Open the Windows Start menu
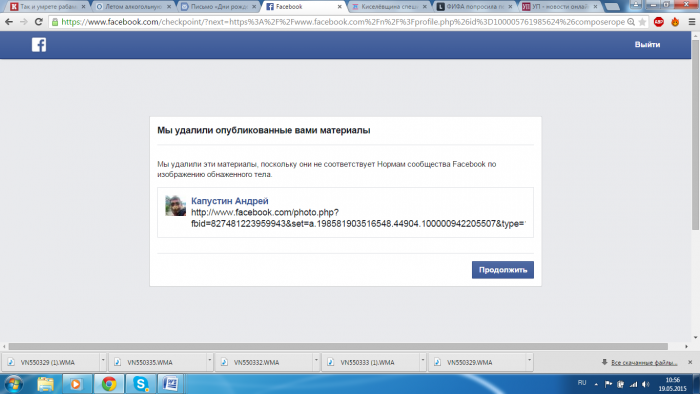The image size is (700, 394). (14, 384)
